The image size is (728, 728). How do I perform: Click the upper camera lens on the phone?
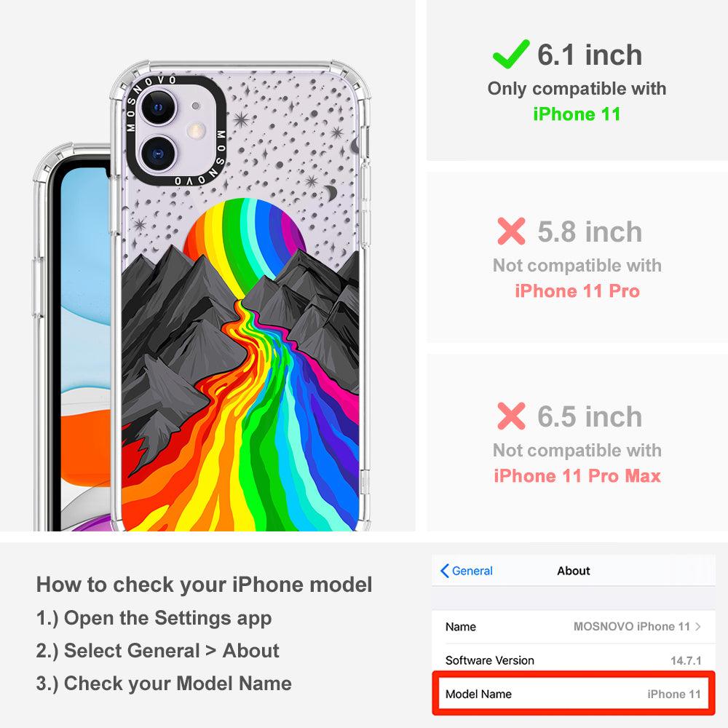158,108
